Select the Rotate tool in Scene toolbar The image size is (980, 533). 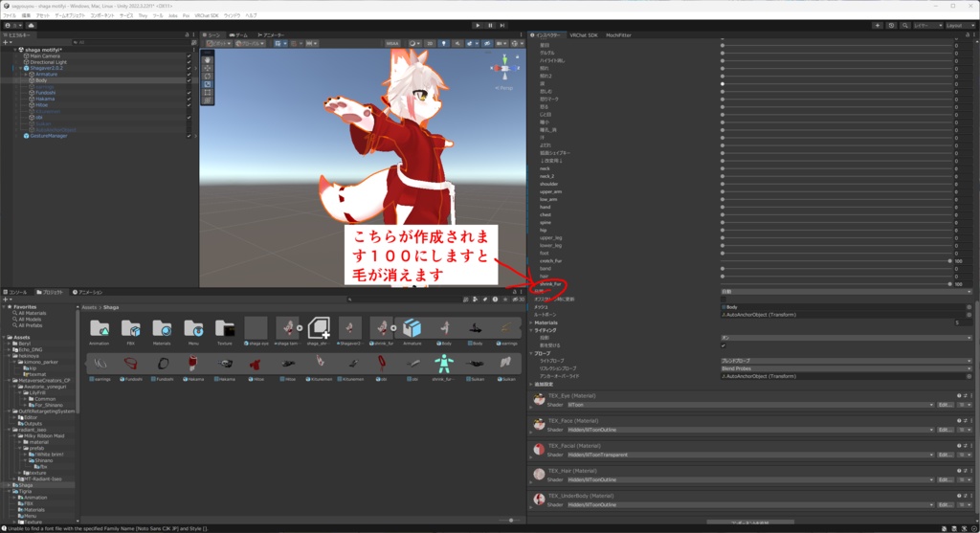[208, 77]
